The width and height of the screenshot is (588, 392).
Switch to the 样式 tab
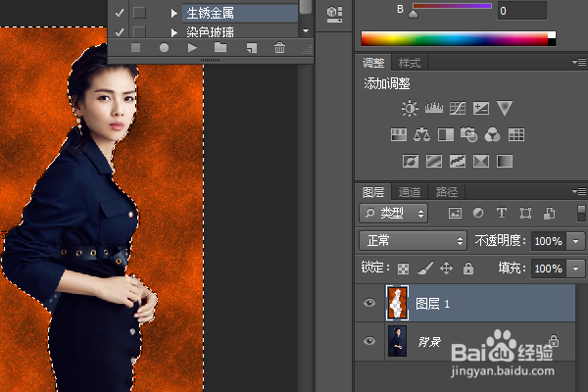click(410, 63)
